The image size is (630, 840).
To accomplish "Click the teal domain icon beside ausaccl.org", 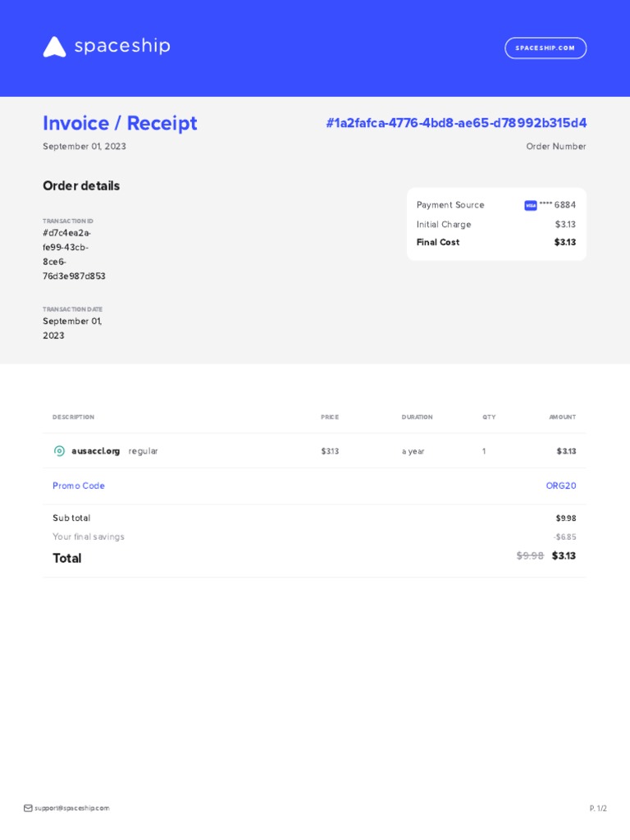I will [59, 451].
